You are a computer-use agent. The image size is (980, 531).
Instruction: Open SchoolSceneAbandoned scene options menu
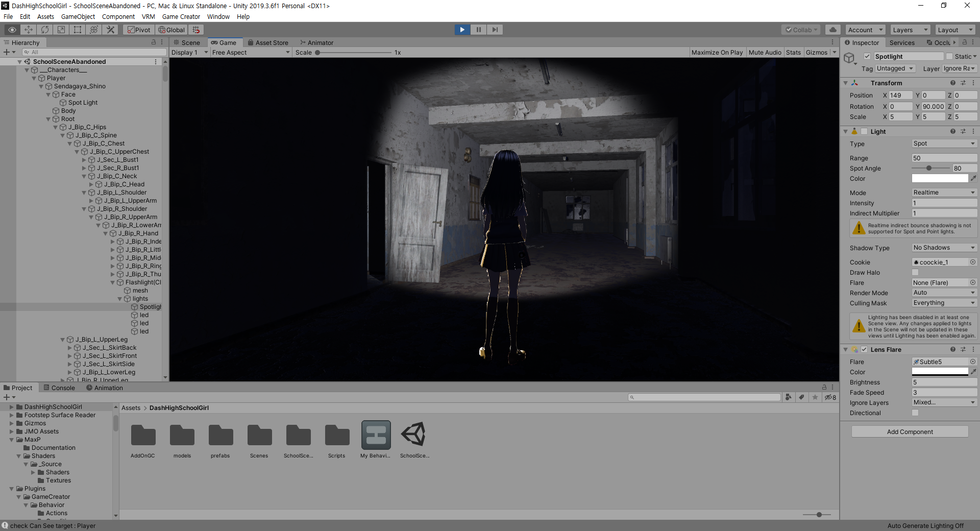click(156, 62)
